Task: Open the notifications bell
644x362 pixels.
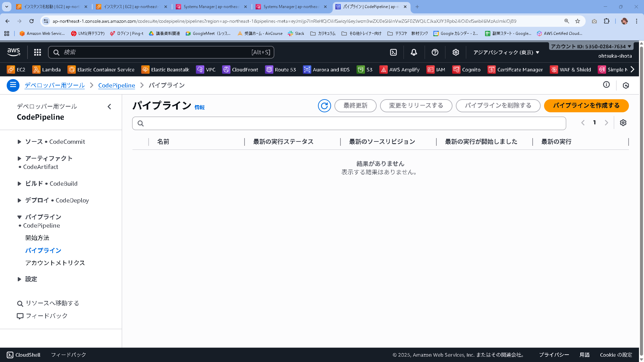Action: pos(413,52)
